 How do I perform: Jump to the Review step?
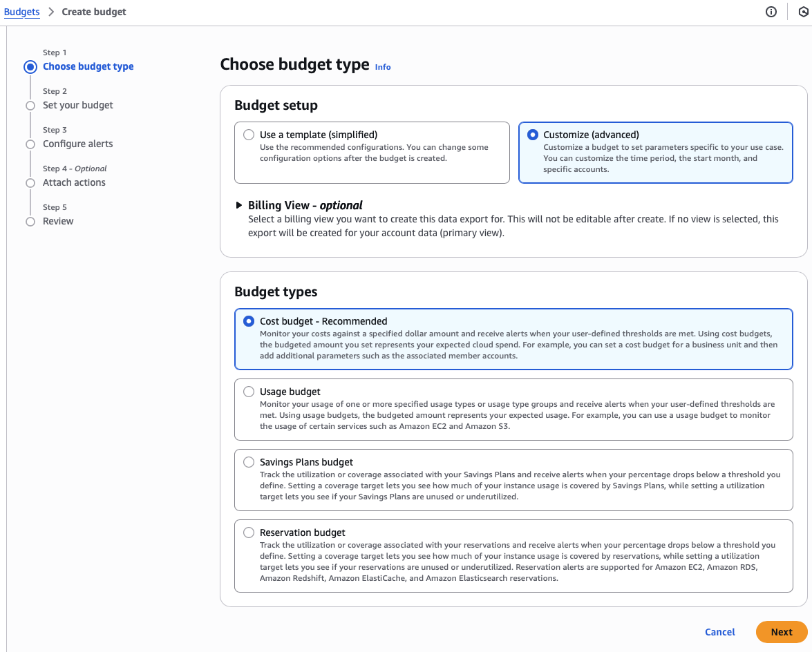click(58, 221)
